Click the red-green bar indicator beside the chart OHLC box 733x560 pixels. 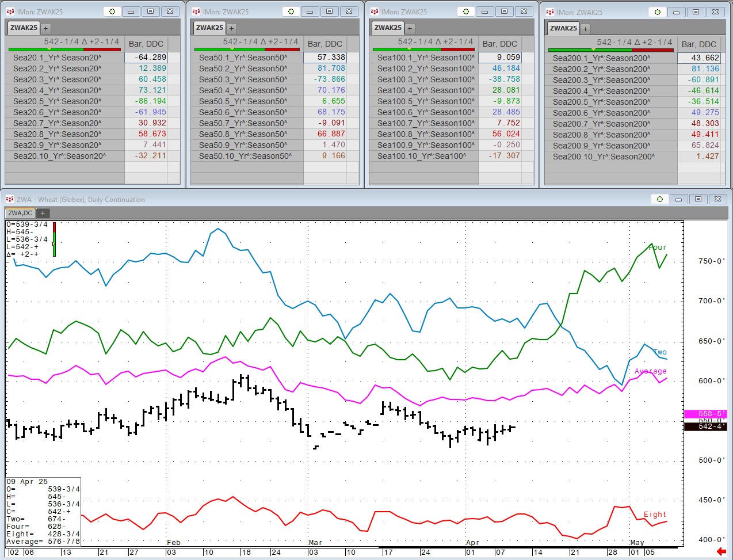click(54, 239)
